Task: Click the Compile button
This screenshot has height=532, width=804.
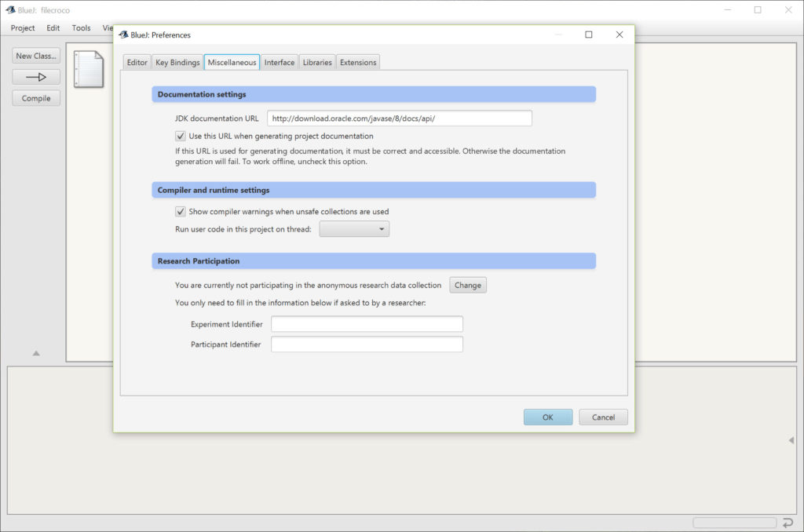Action: [x=36, y=98]
